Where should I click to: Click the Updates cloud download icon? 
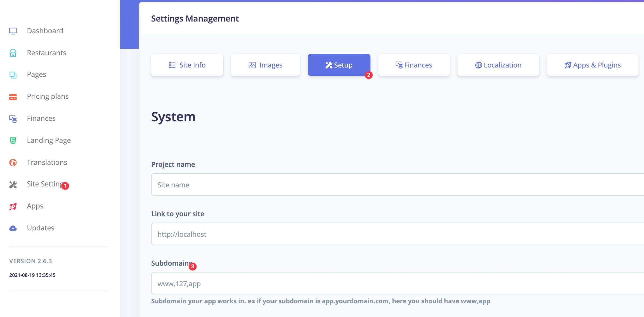[x=13, y=228]
